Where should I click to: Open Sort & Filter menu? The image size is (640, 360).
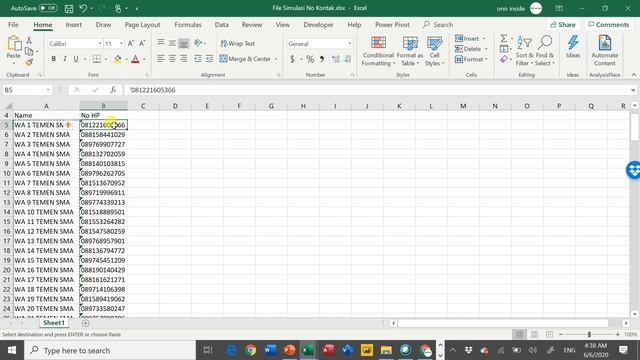click(524, 51)
